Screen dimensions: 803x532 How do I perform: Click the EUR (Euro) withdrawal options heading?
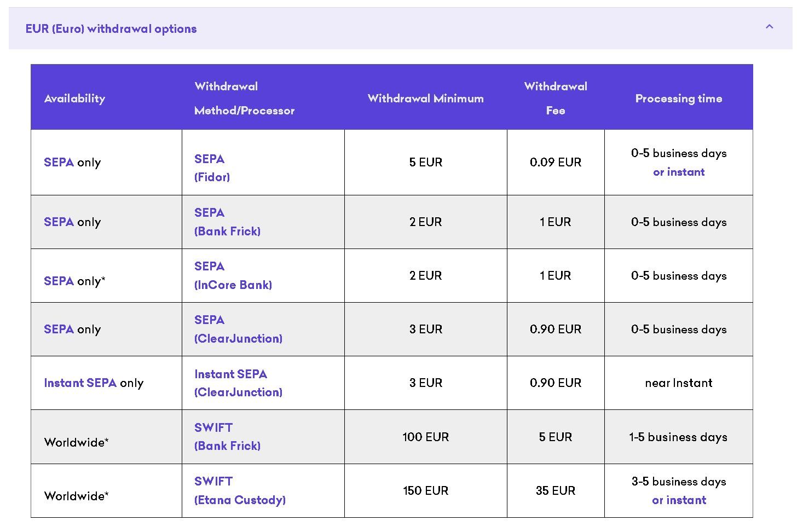pyautogui.click(x=111, y=29)
